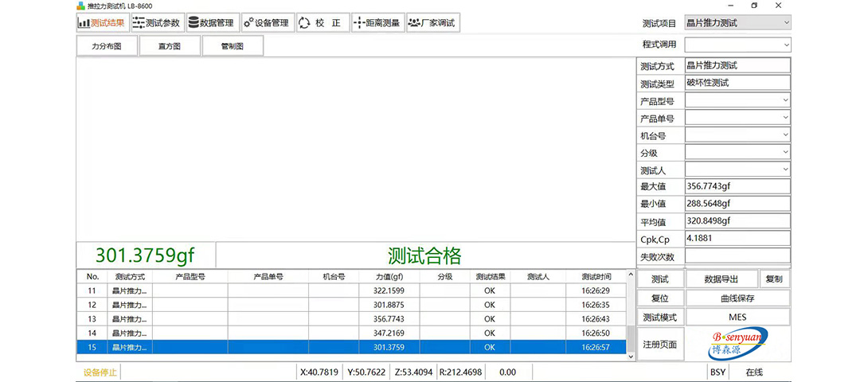The height and width of the screenshot is (382, 868).
Task: Select the 距离测量 measurement icon
Action: pos(359,23)
